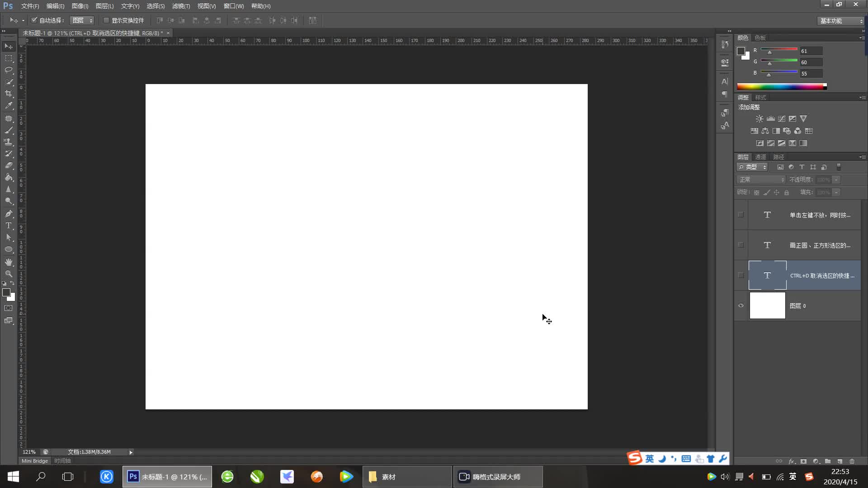Click the color spectrum ramp bar
Viewport: 868px width, 488px height.
tap(781, 86)
